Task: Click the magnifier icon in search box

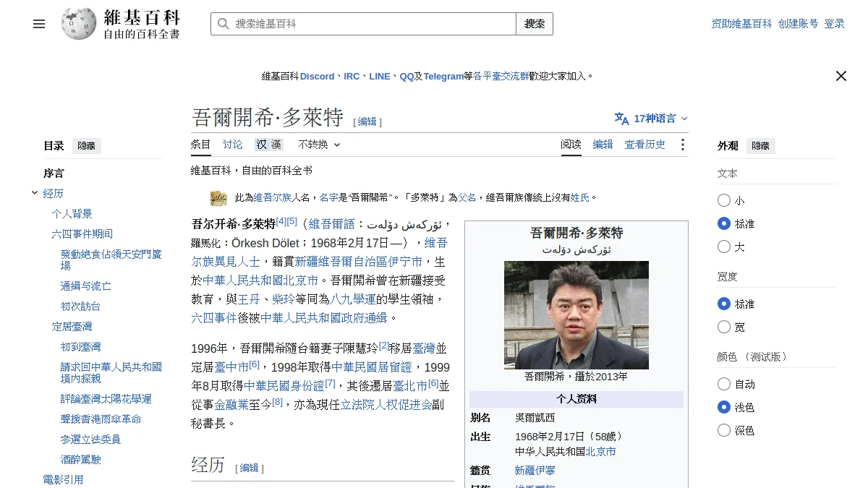Action: click(223, 24)
